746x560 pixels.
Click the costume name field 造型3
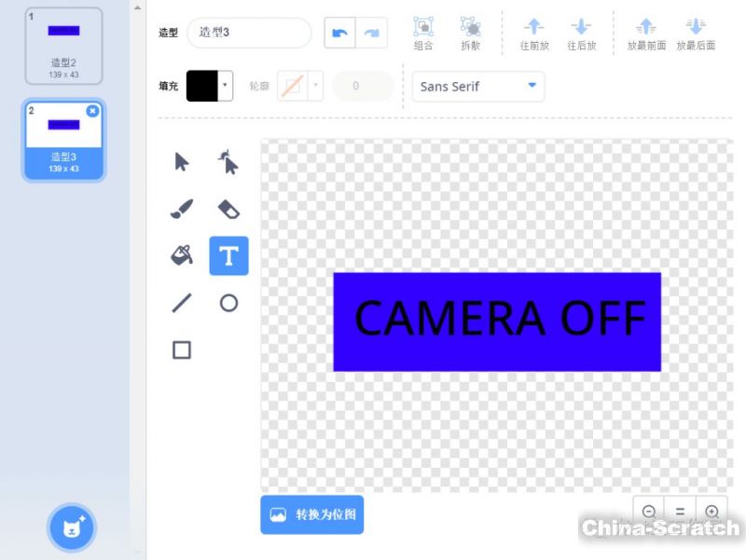click(249, 33)
